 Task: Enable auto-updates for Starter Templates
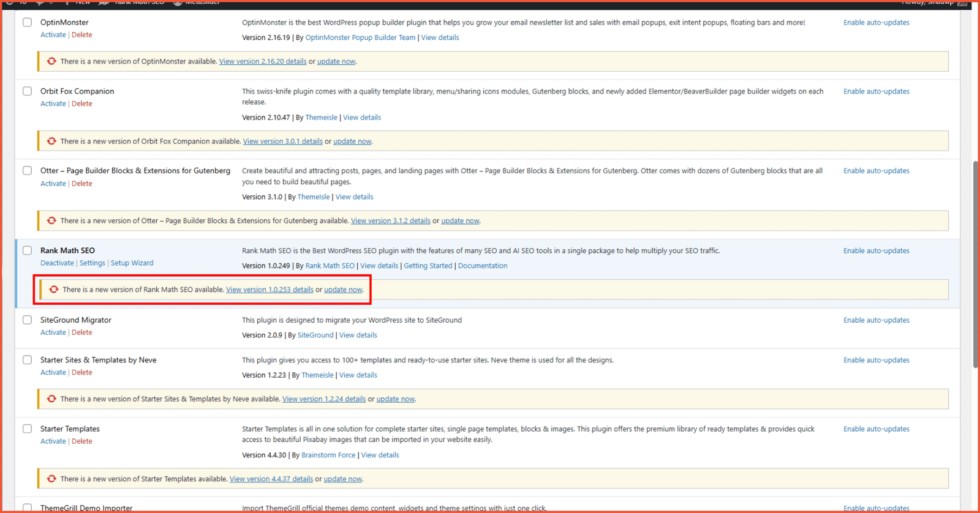pyautogui.click(x=876, y=429)
